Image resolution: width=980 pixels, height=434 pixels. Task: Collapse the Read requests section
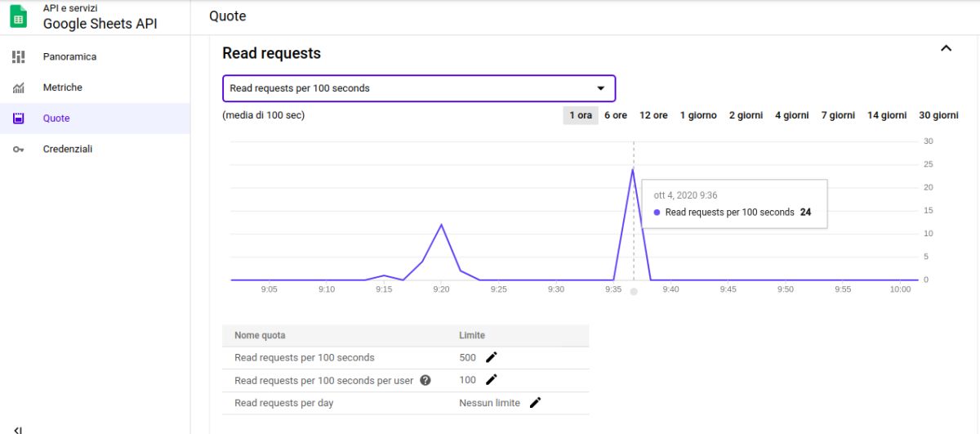pyautogui.click(x=946, y=48)
